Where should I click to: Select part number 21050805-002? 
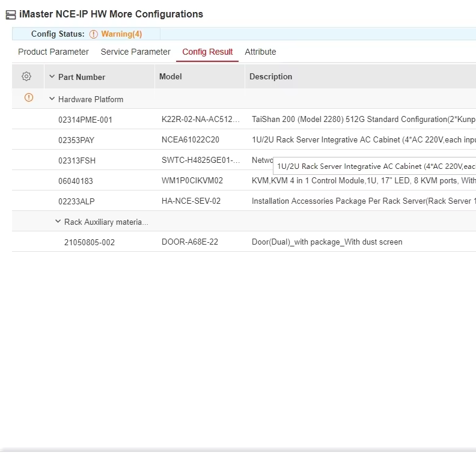(x=90, y=242)
